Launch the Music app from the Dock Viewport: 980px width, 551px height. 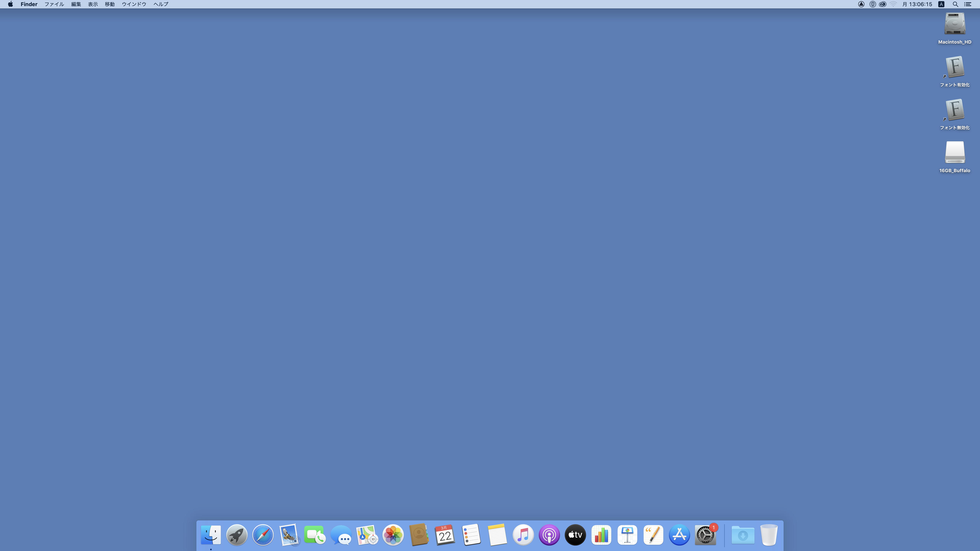tap(523, 535)
